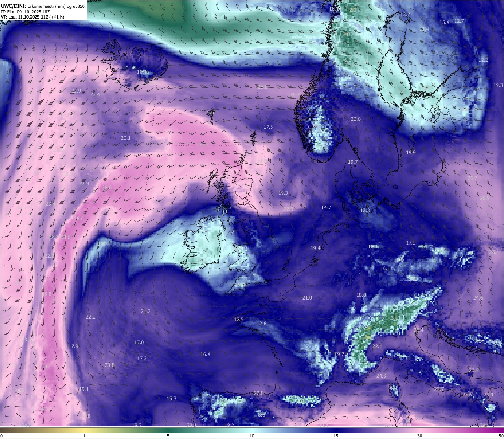Click the 1 mark on the colour scale
This screenshot has height=439, width=504.
tap(84, 436)
